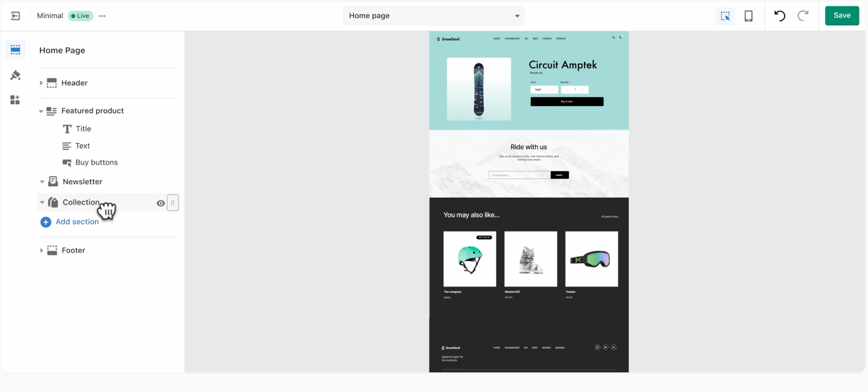Click the undo arrow
Image resolution: width=868 pixels, height=392 pixels.
coord(779,16)
